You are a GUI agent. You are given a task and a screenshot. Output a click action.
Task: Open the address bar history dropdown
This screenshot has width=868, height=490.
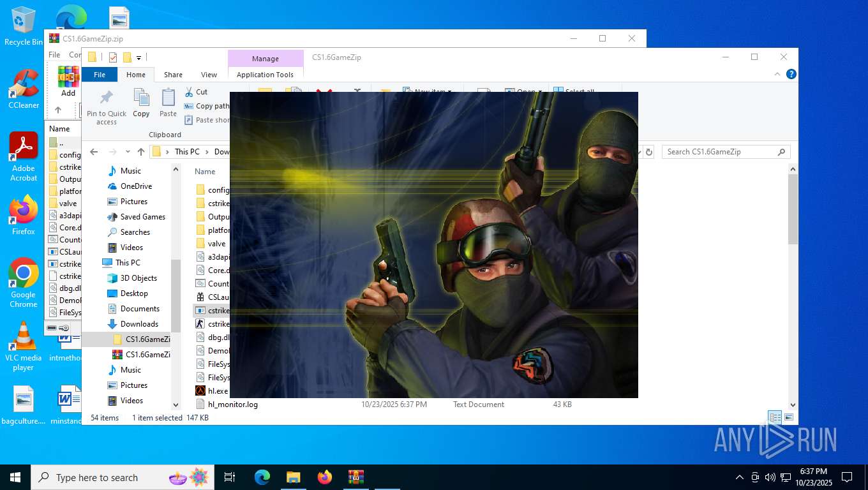pyautogui.click(x=639, y=152)
